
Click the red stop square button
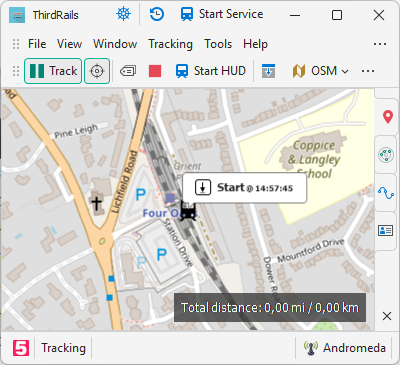pyautogui.click(x=155, y=71)
